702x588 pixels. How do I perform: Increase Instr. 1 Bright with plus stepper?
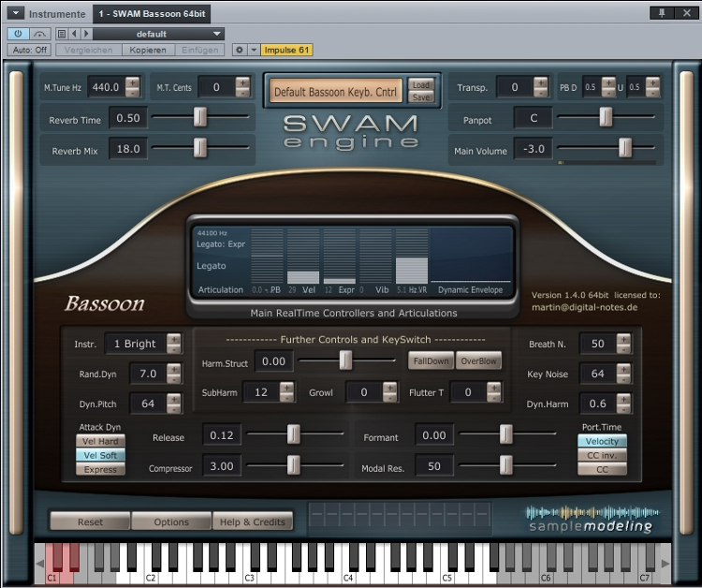coord(174,339)
